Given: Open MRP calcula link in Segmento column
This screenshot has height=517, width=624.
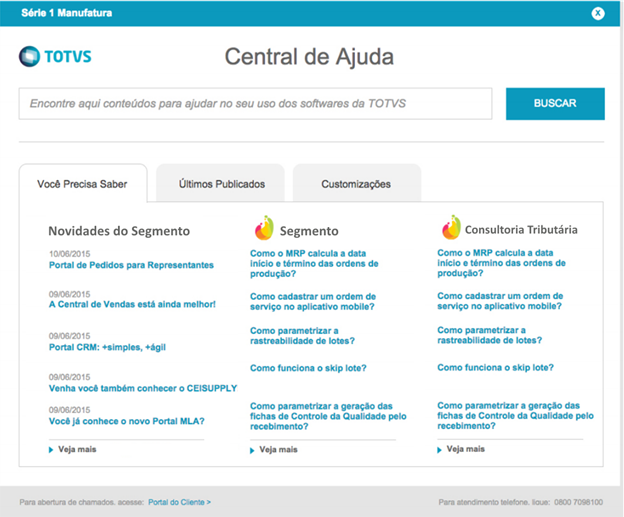Looking at the screenshot, I should point(314,263).
